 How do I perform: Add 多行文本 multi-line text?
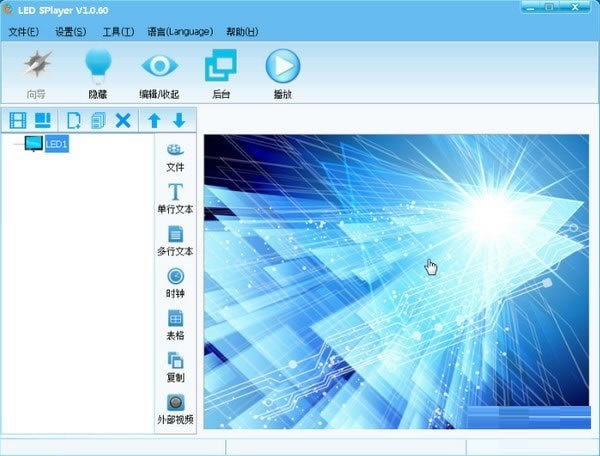(175, 241)
